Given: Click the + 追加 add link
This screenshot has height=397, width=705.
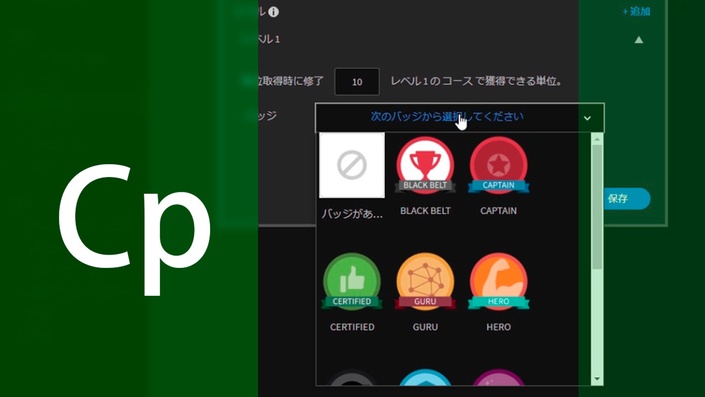Looking at the screenshot, I should point(636,11).
